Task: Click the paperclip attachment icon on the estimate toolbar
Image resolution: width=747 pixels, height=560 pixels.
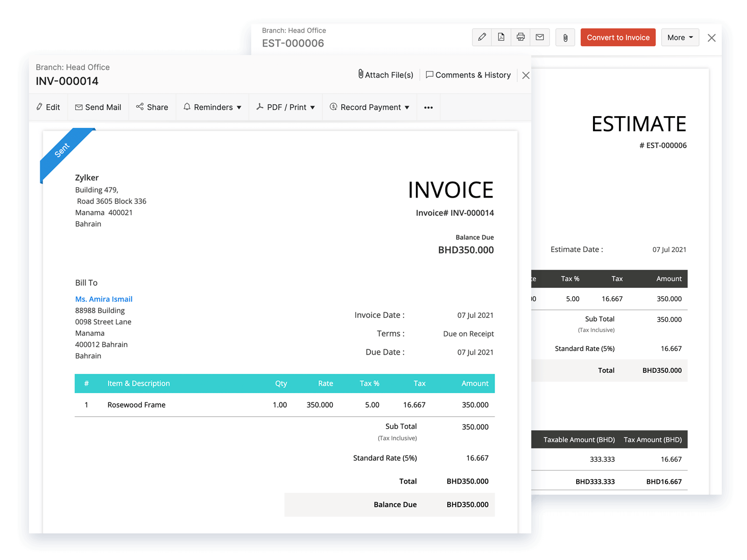Action: pyautogui.click(x=565, y=37)
